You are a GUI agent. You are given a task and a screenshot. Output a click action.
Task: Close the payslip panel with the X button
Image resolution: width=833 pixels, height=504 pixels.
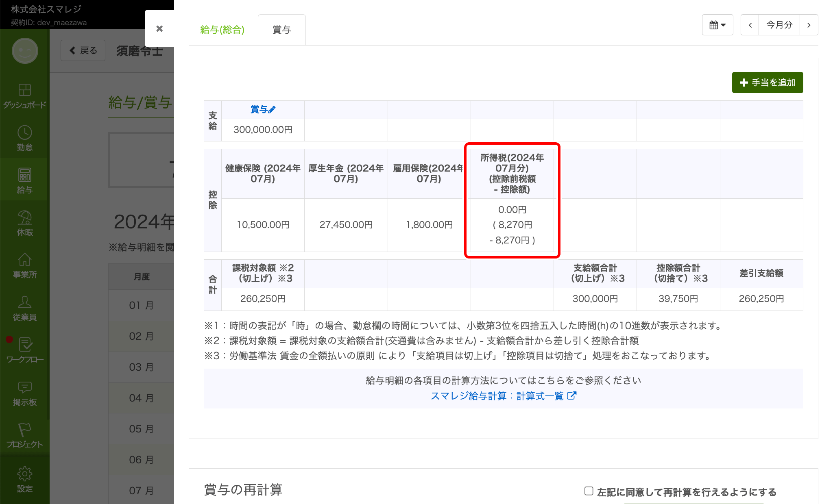click(x=159, y=28)
